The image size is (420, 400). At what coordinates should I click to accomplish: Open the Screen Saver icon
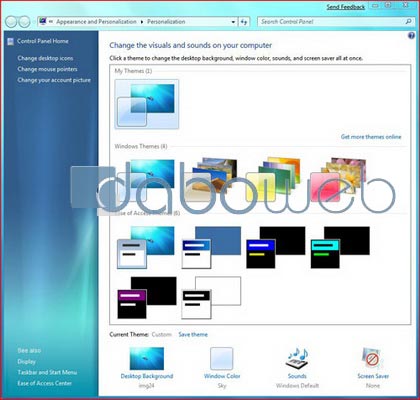[x=373, y=358]
